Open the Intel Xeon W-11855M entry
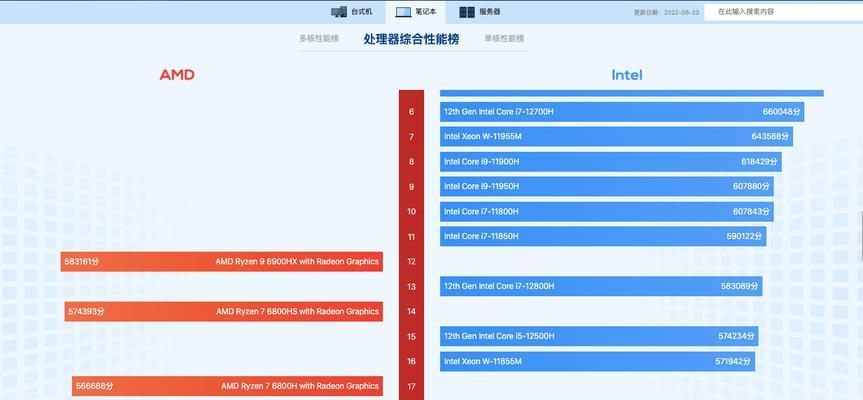Image resolution: width=863 pixels, height=400 pixels. [597, 361]
